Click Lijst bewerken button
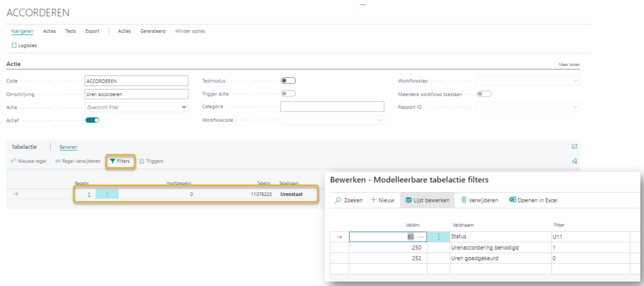This screenshot has width=644, height=286. pyautogui.click(x=427, y=200)
